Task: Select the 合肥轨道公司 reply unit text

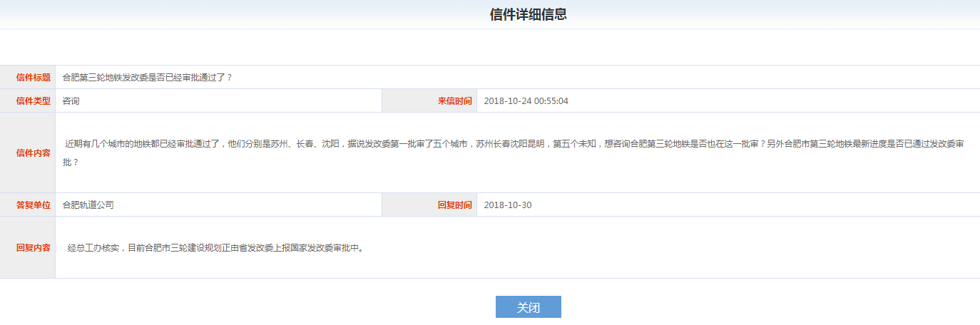Action: click(88, 205)
